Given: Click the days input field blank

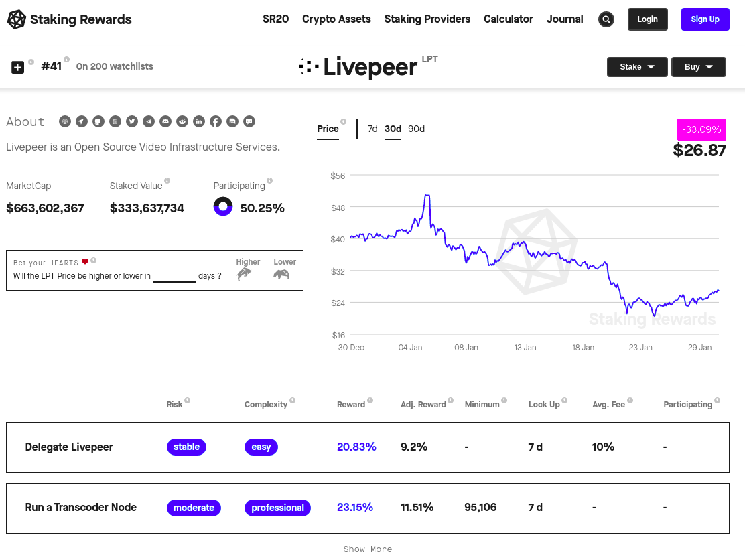Looking at the screenshot, I should point(174,276).
